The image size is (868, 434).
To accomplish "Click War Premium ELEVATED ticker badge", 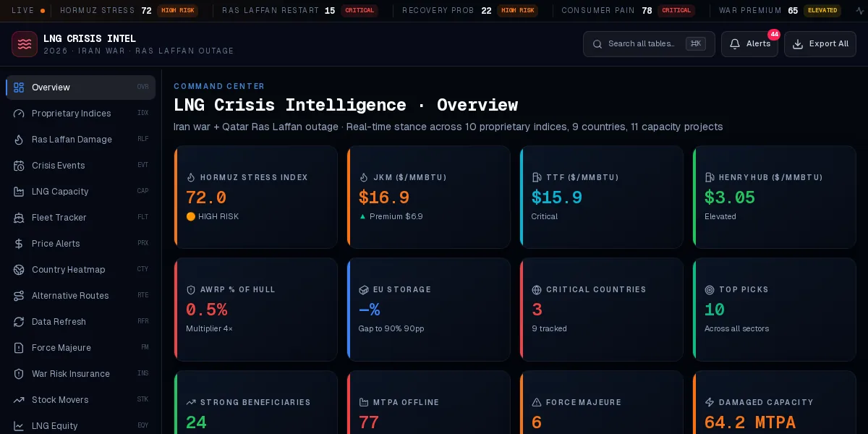I will click(822, 11).
